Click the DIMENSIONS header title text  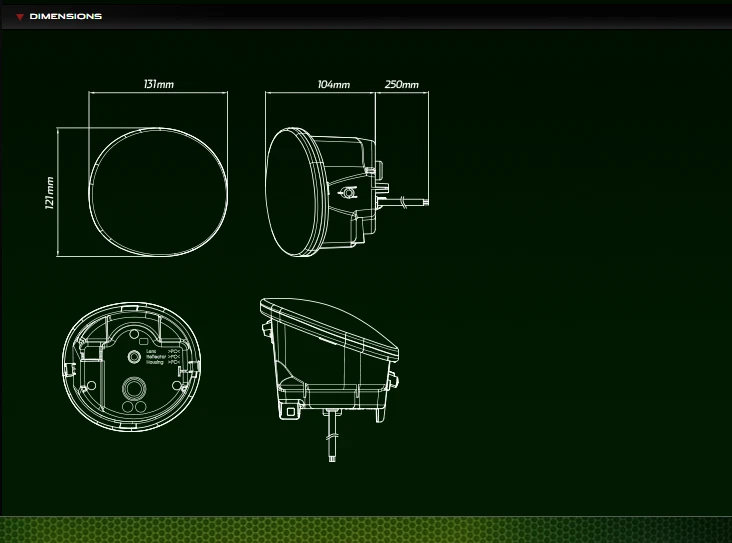(x=66, y=17)
